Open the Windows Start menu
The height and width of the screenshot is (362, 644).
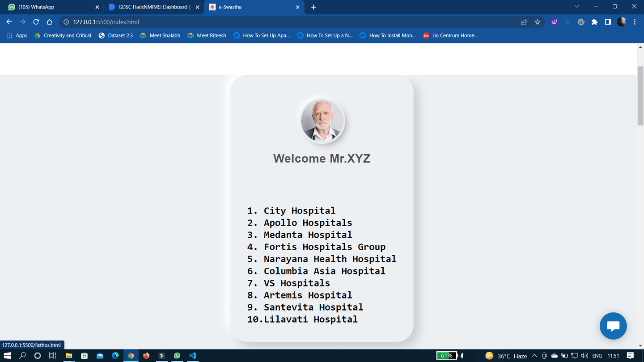click(x=7, y=356)
